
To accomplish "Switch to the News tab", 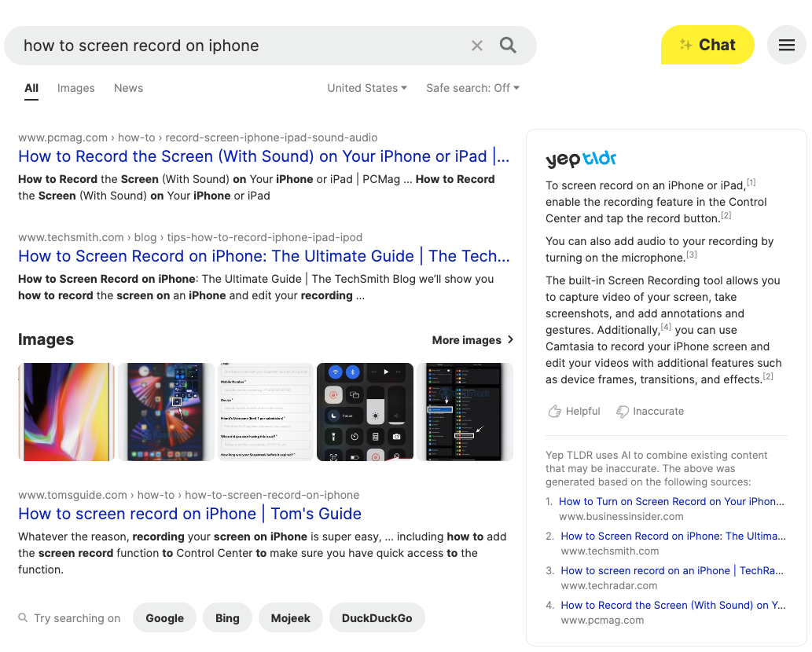I will pos(128,88).
